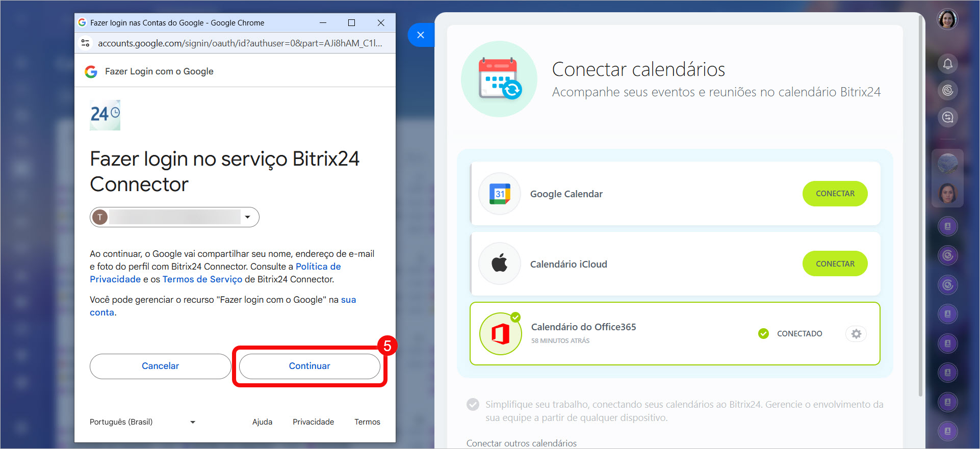The height and width of the screenshot is (449, 980).
Task: Open the woman avatar chat in the sidebar
Action: [x=947, y=193]
